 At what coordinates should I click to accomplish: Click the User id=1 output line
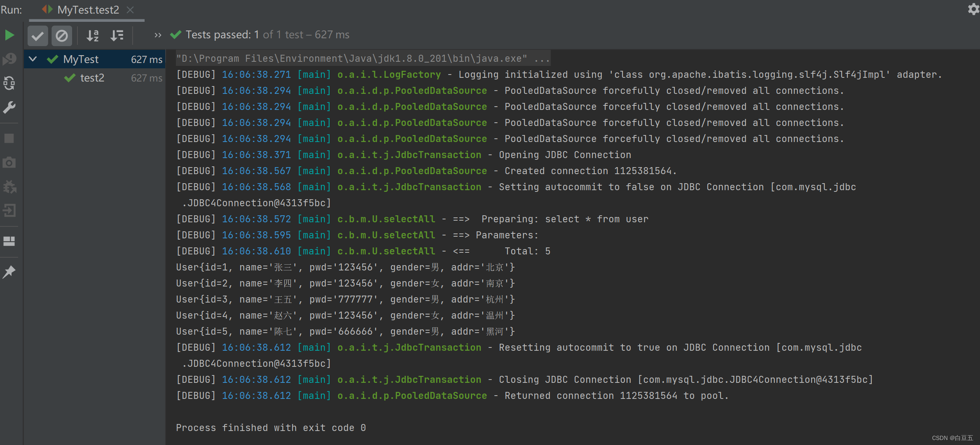click(x=345, y=267)
